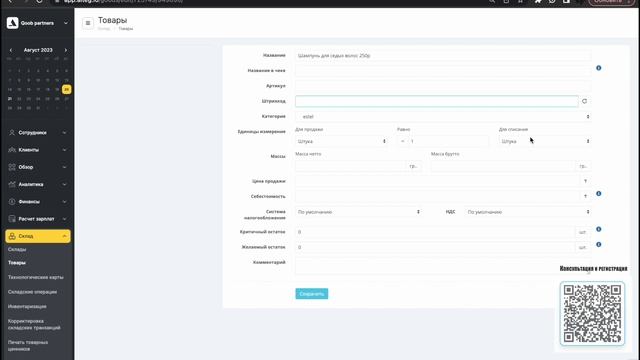640x360 pixels.
Task: Open Система налогообложения dropdown
Action: coord(358,212)
